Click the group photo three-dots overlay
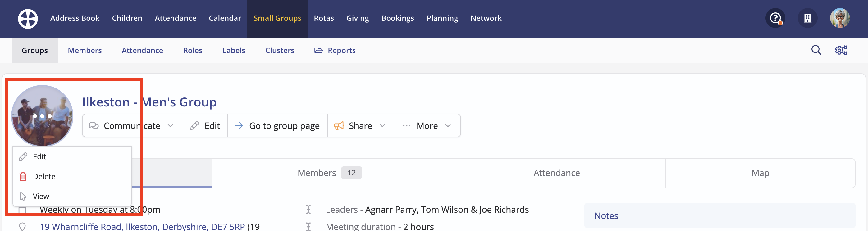 pos(42,116)
